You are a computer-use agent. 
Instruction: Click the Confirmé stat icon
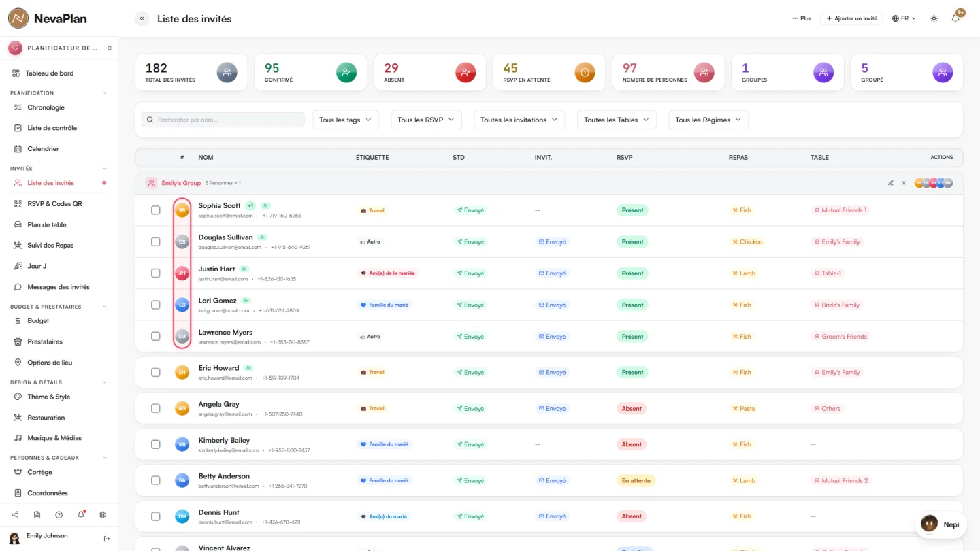346,72
